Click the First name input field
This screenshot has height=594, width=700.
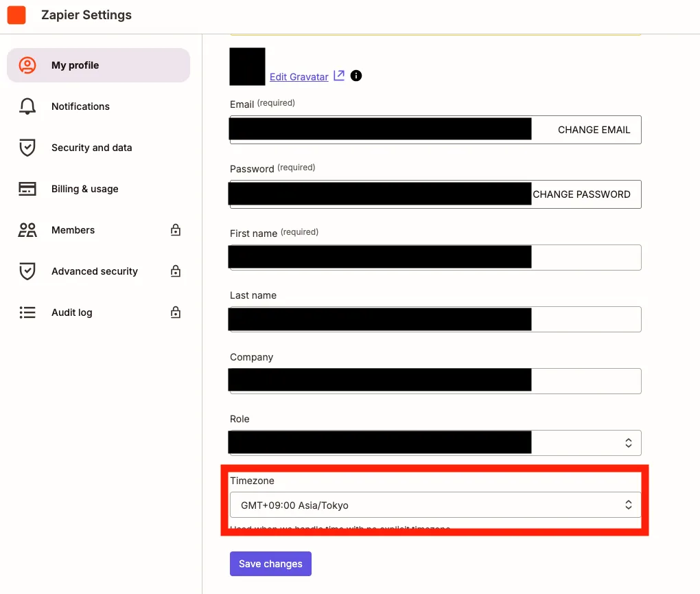point(435,258)
